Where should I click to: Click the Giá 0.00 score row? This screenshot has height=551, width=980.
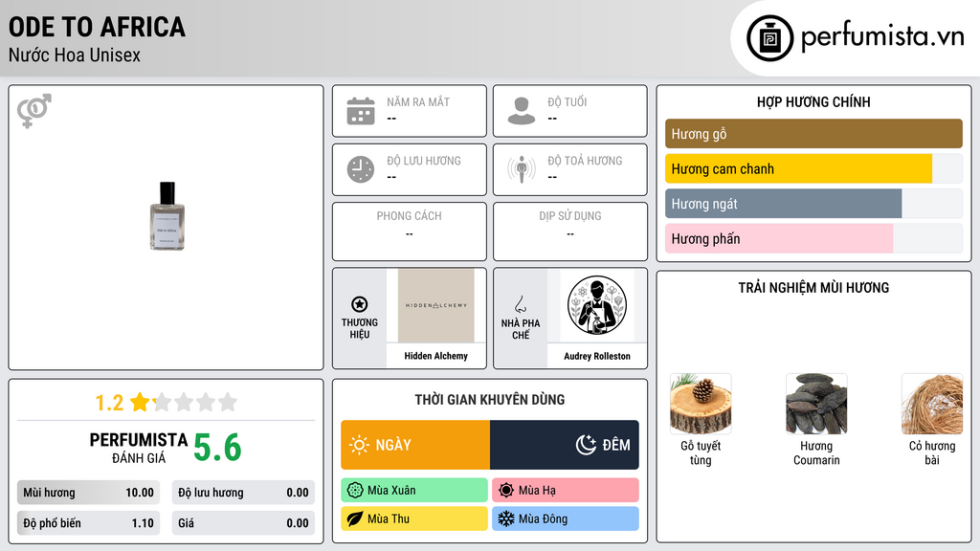tap(243, 523)
